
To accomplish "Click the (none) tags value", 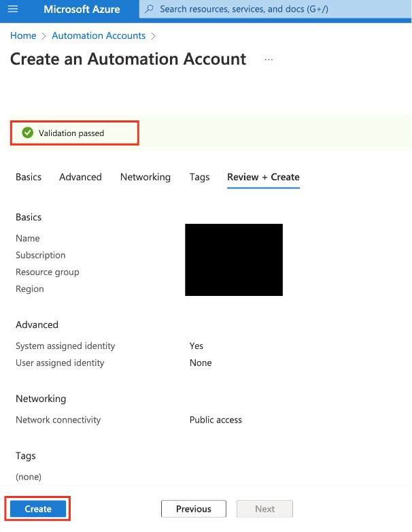I will pyautogui.click(x=29, y=477).
